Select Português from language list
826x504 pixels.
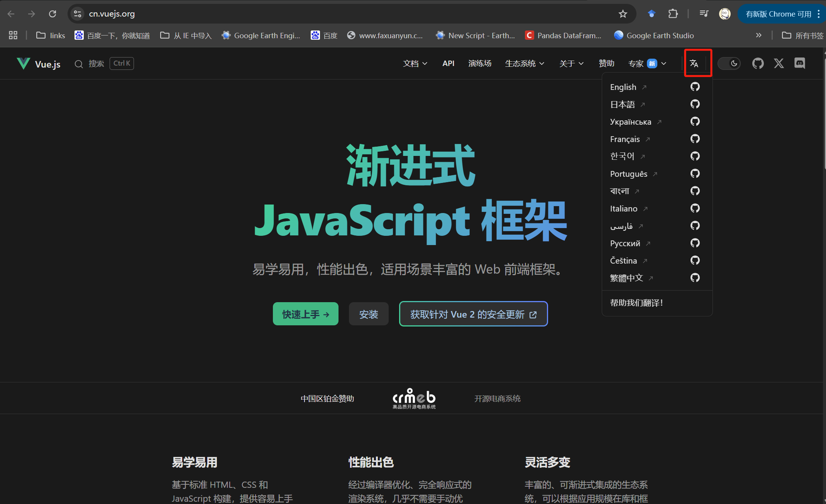click(x=628, y=174)
